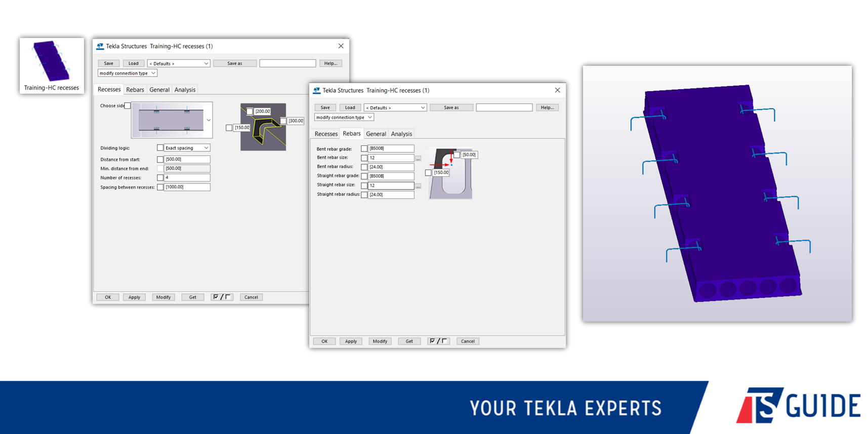
Task: Click the Tekla logo icon in the Recesses dialog title bar
Action: point(100,46)
